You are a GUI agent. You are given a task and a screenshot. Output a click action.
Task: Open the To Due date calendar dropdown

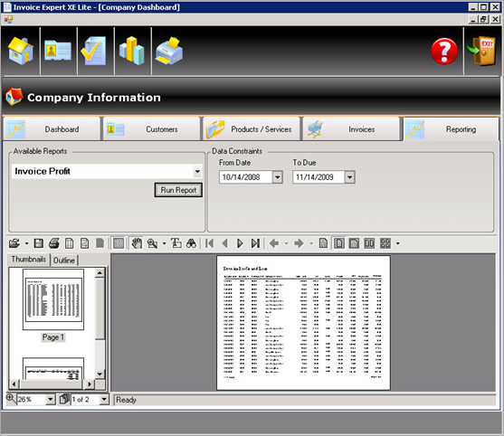coord(349,177)
